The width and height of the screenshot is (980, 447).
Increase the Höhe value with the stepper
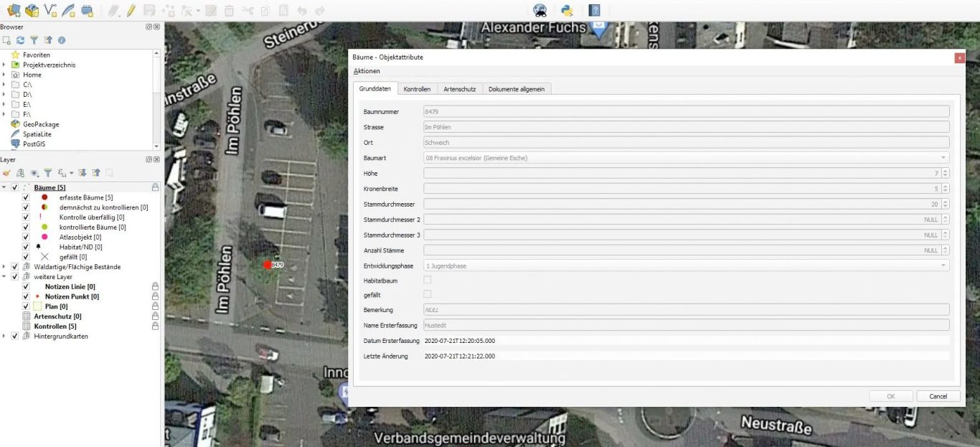click(945, 170)
